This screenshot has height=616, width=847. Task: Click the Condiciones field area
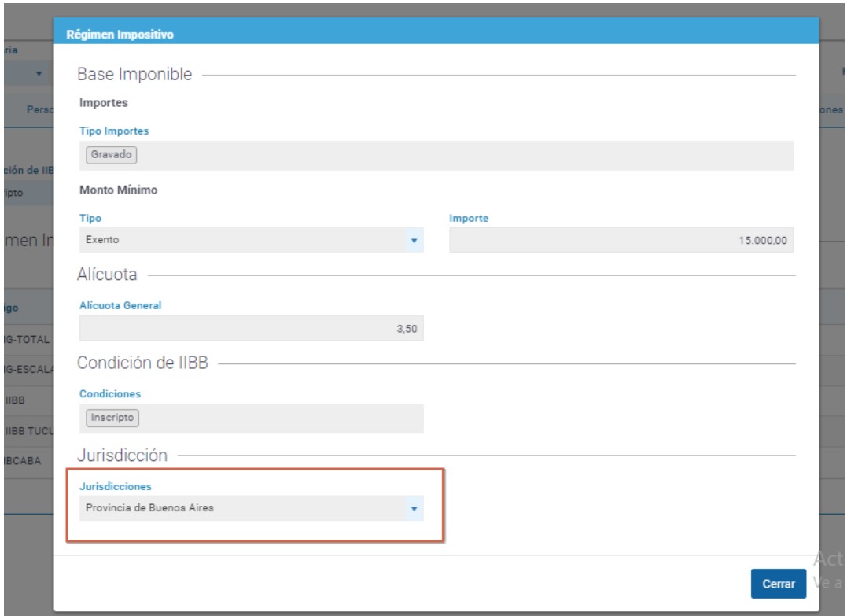click(x=251, y=419)
